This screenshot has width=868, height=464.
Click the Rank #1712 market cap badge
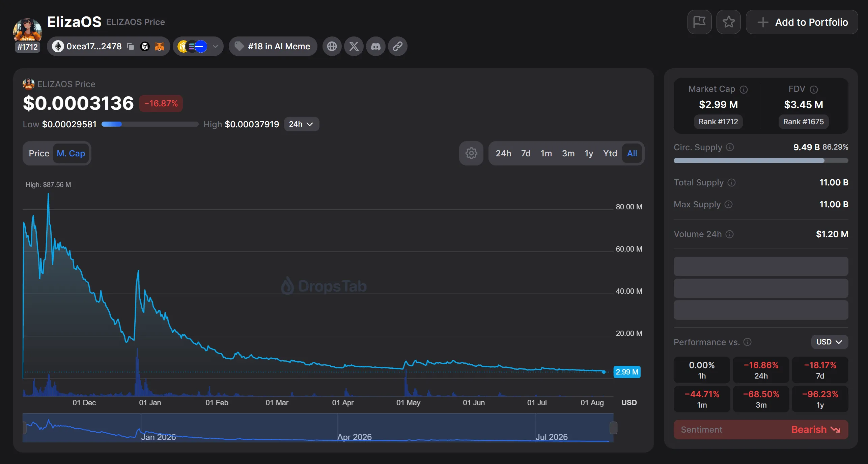[x=718, y=122]
